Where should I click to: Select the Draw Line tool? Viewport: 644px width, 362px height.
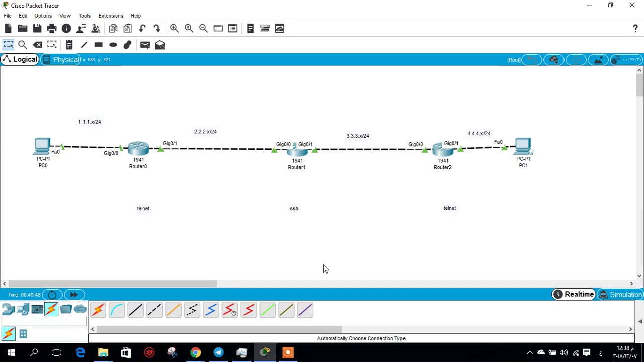[x=84, y=45]
